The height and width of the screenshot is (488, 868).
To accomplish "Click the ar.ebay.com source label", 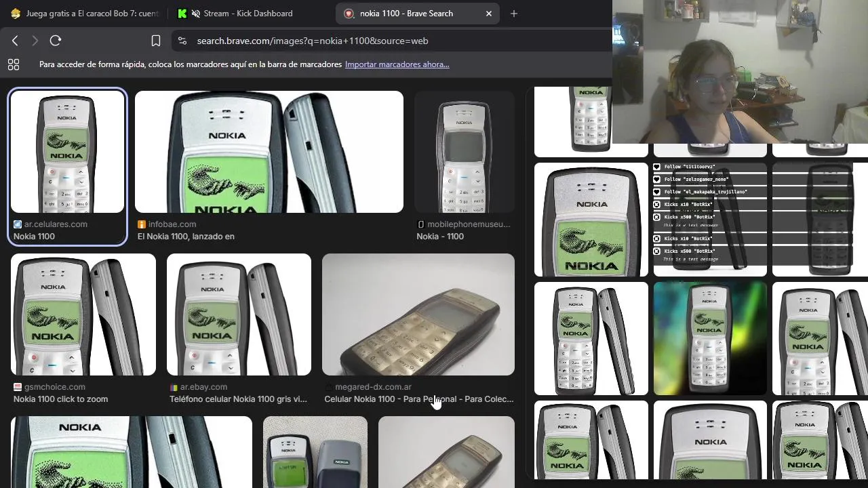I will click(x=203, y=387).
